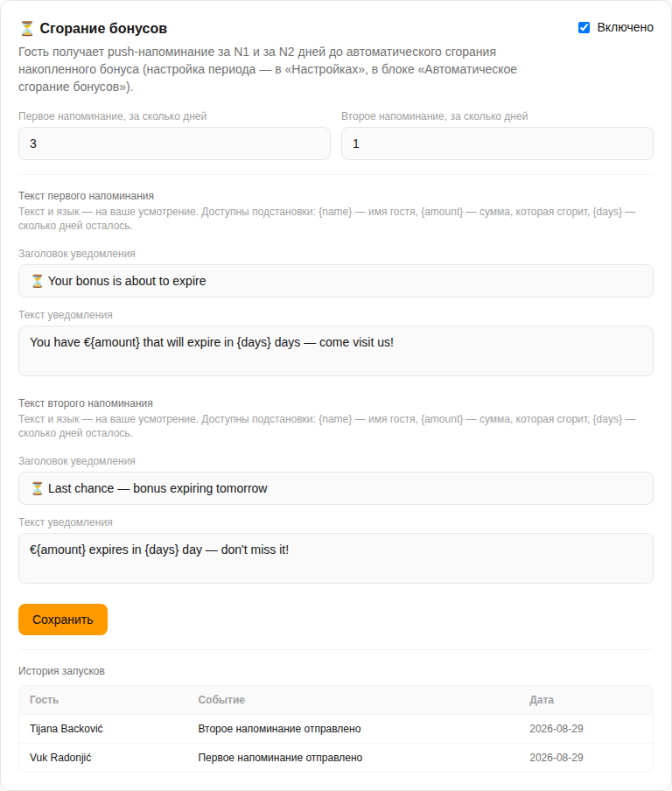Select the Vuk Radonjić history row

tap(336, 758)
